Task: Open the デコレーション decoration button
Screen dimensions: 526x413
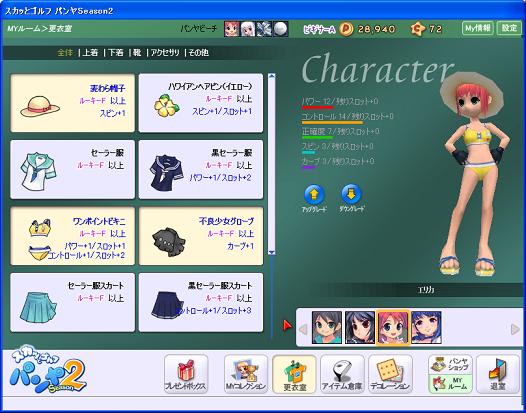Action: pos(390,374)
